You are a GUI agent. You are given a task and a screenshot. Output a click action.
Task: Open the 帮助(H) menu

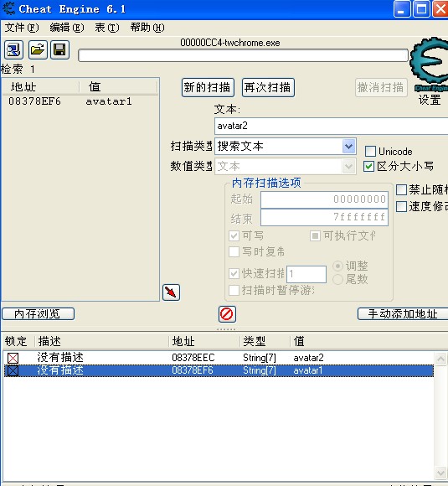pos(147,28)
